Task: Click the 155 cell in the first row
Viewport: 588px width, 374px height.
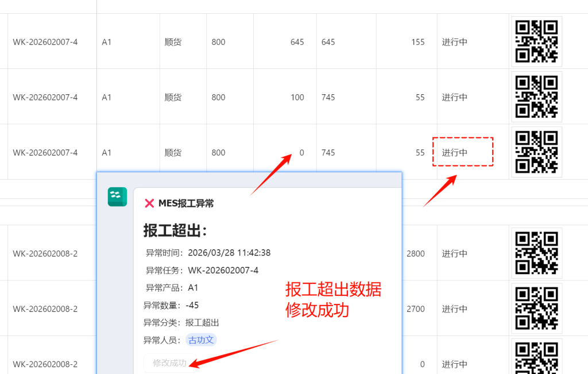Action: click(418, 42)
